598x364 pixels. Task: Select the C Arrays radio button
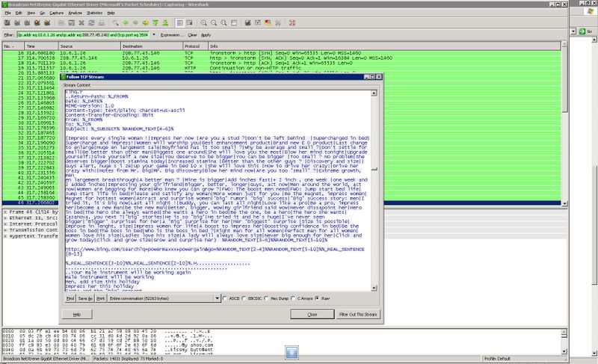(293, 298)
